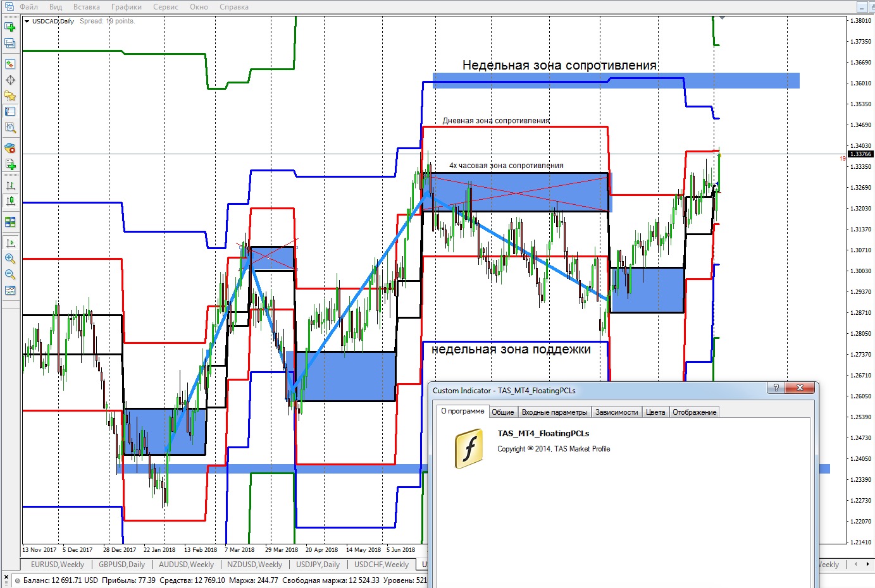Switch to GBPUSD,Daily chart tab

121,565
